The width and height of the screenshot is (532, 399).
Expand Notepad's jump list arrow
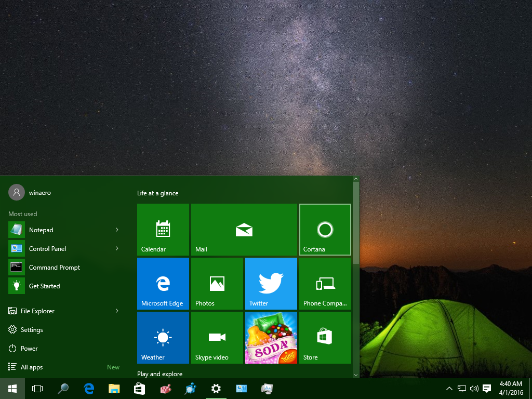[x=117, y=230]
